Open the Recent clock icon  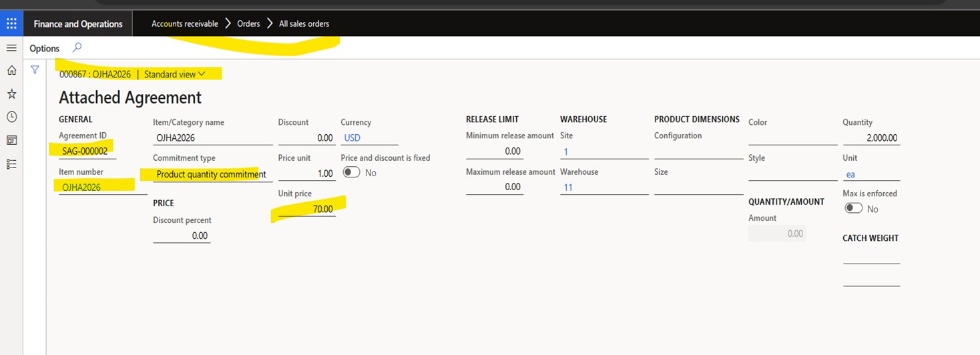pos(11,117)
